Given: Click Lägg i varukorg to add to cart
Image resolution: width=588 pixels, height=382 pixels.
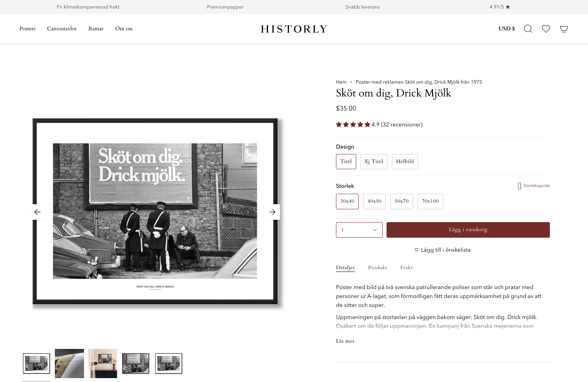Looking at the screenshot, I should pyautogui.click(x=468, y=230).
